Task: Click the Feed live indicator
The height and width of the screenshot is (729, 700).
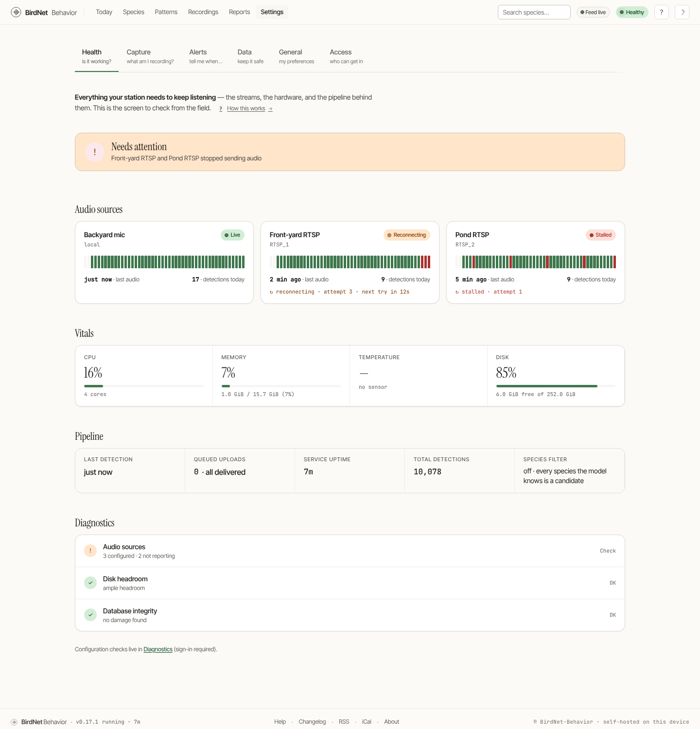Action: click(x=593, y=12)
